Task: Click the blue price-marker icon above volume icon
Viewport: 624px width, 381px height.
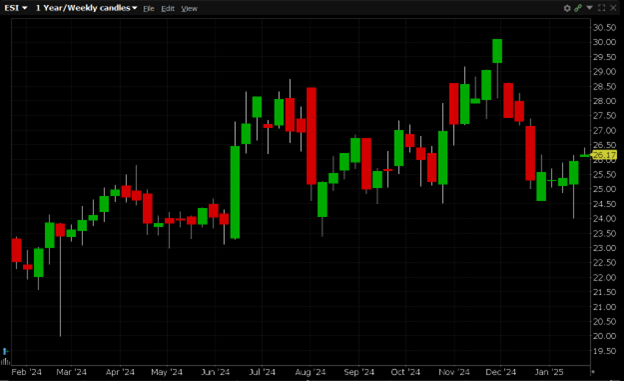Action: (x=5, y=351)
